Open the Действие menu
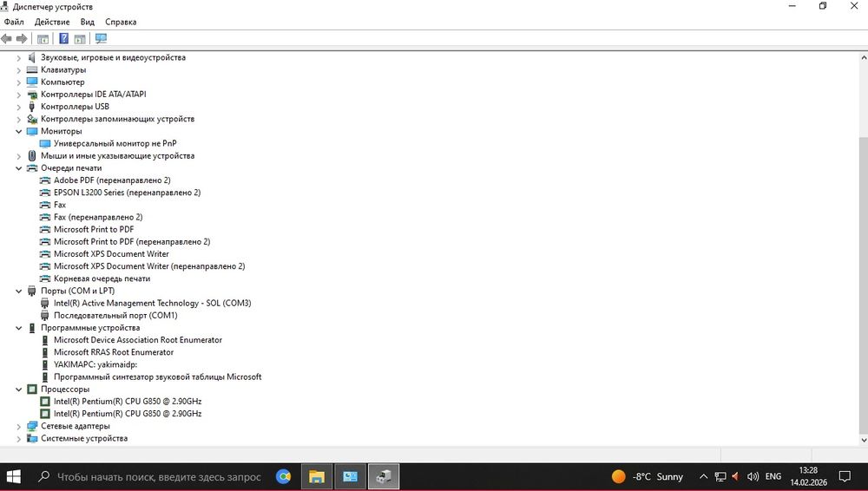868x491 pixels. pyautogui.click(x=52, y=23)
